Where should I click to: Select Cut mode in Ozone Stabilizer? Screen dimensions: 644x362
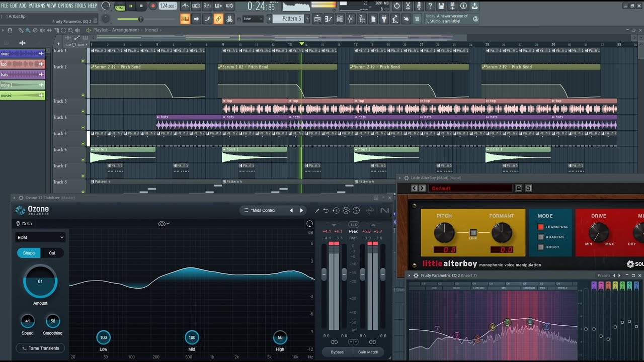click(x=52, y=253)
